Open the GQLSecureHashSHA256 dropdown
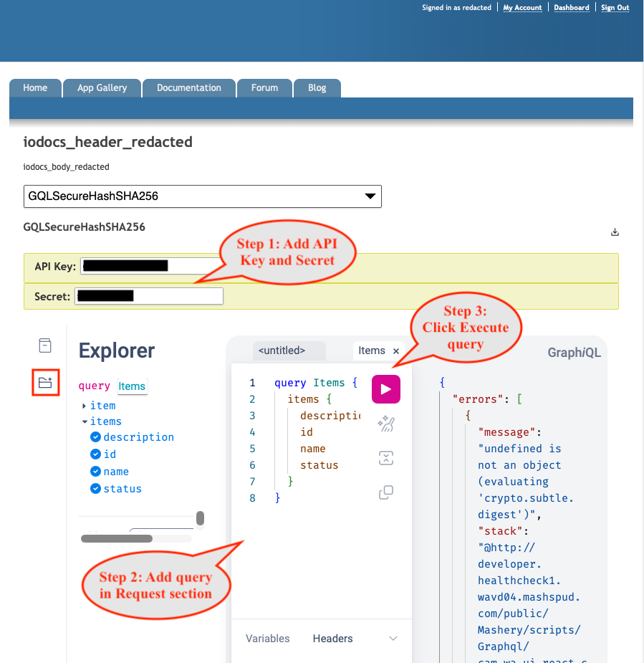 pyautogui.click(x=203, y=196)
